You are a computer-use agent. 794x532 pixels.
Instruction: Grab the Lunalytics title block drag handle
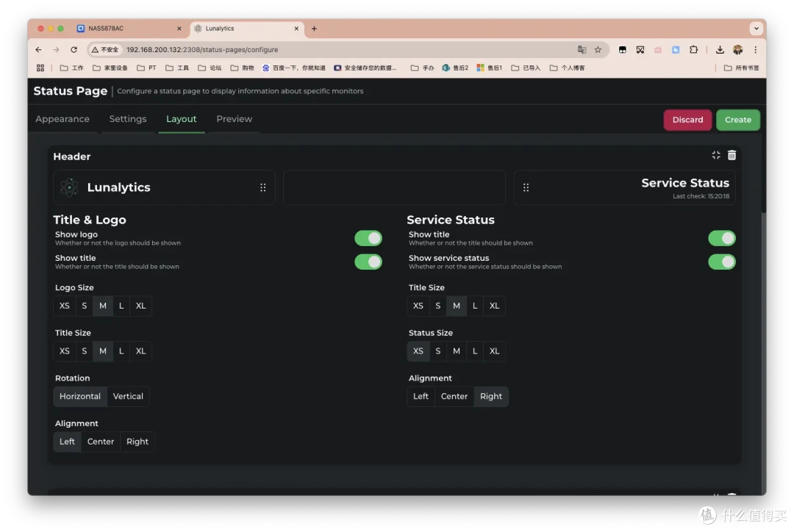click(x=262, y=188)
